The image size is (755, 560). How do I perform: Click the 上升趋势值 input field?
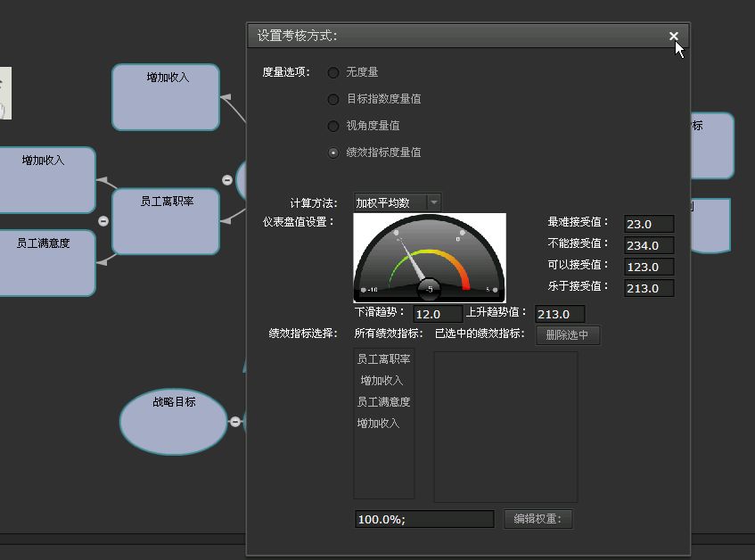click(x=560, y=314)
